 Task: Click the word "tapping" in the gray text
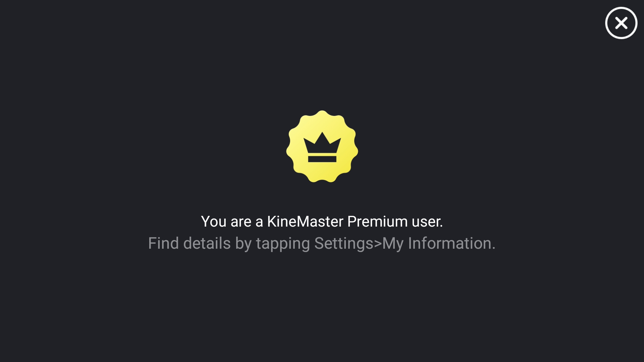(283, 244)
